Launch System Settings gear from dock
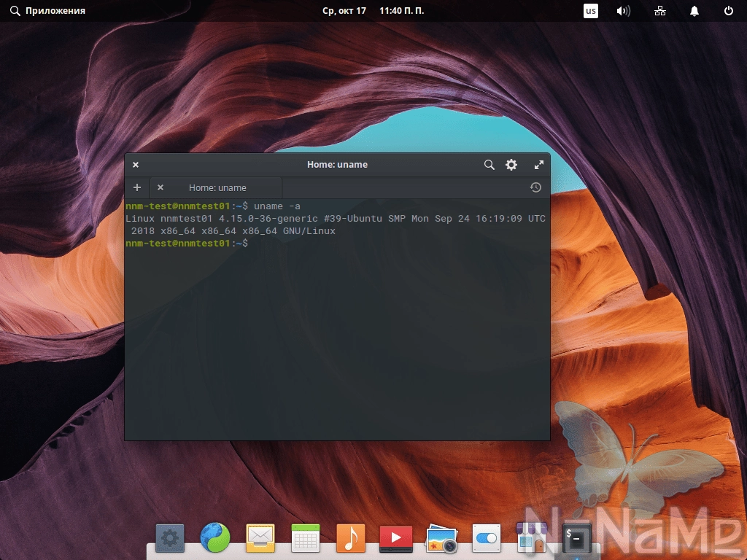Image resolution: width=747 pixels, height=560 pixels. pyautogui.click(x=170, y=538)
